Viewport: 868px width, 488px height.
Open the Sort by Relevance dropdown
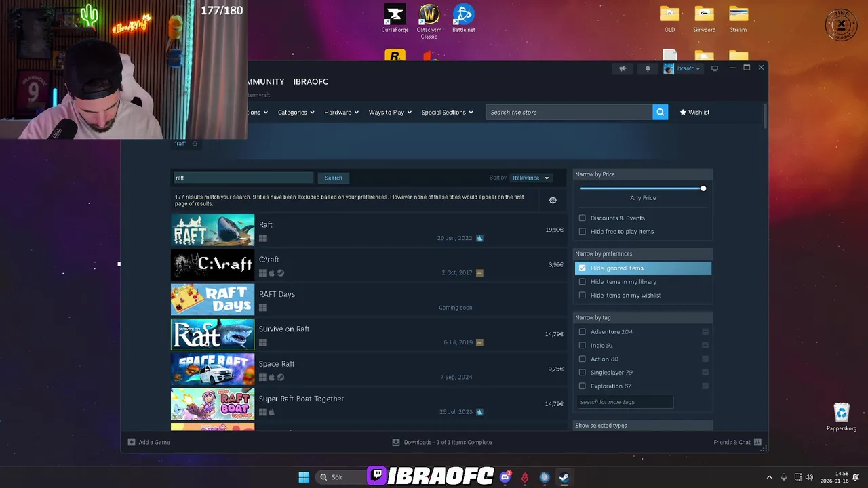pos(530,178)
